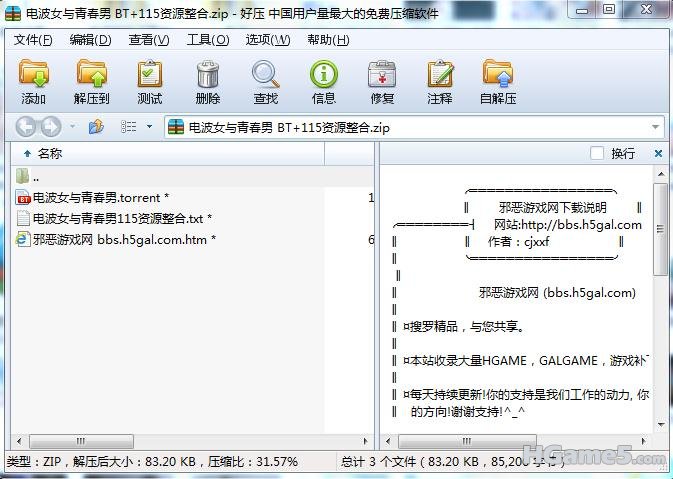Open the view mode dropdown arrow
673x479 pixels.
[x=149, y=127]
